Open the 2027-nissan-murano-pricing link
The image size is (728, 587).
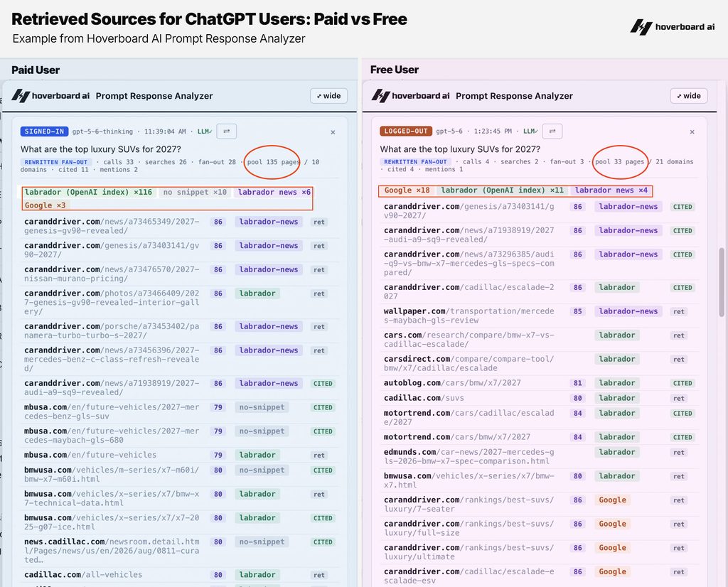pos(112,274)
